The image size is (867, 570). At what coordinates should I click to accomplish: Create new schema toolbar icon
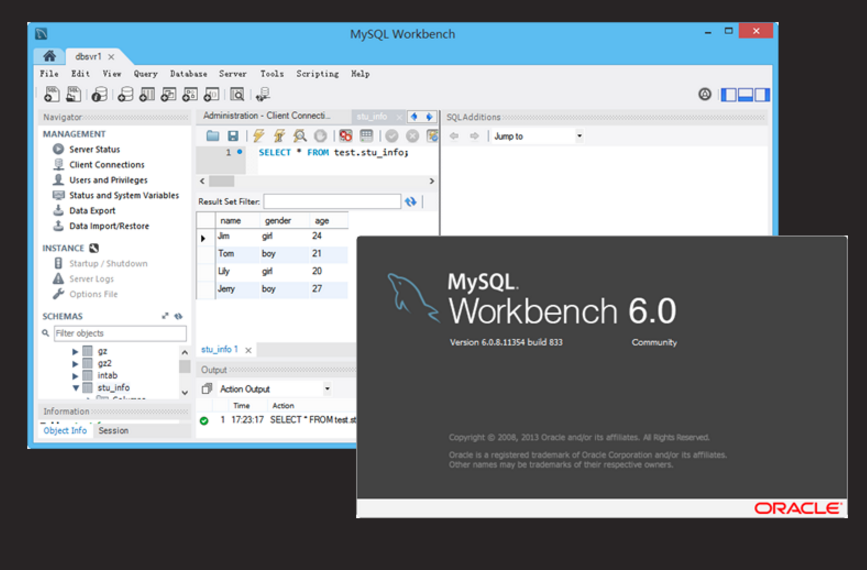pyautogui.click(x=126, y=95)
